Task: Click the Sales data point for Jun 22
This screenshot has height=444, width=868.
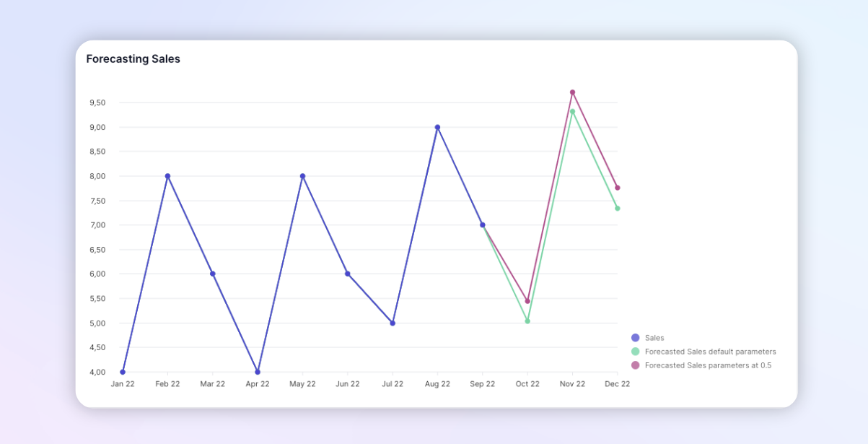Action: [x=348, y=274]
